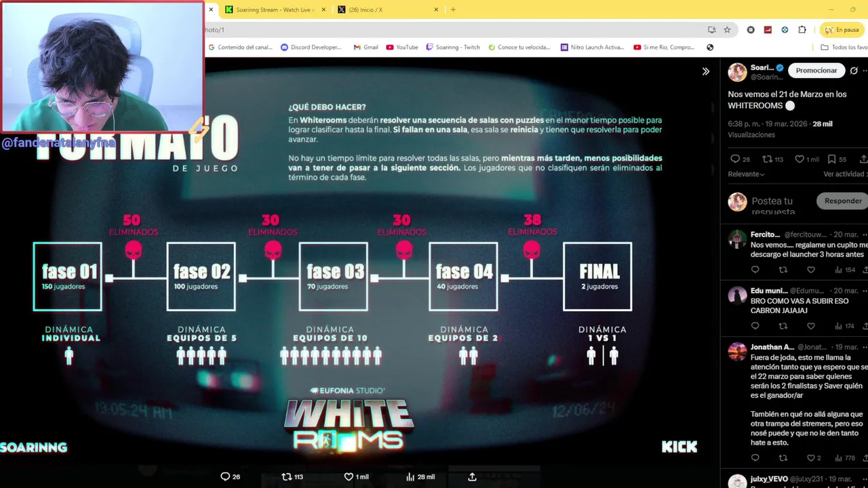
Task: Click the Promocionar button
Action: (x=816, y=70)
